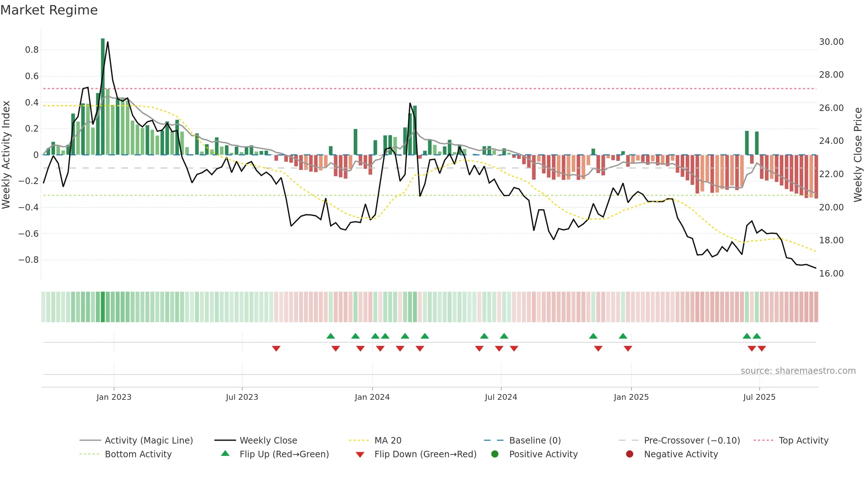
Task: Click the Jan 2023 axis label
Action: click(x=114, y=397)
